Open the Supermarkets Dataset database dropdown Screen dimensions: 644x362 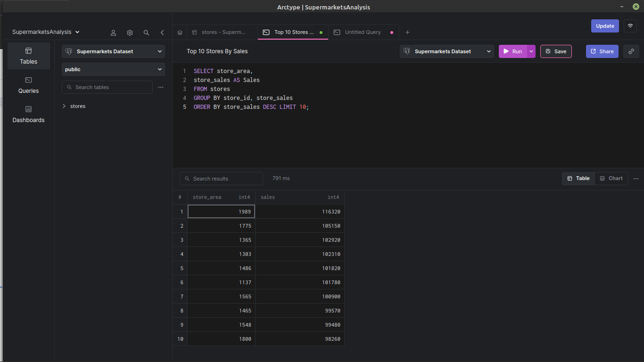(x=113, y=51)
